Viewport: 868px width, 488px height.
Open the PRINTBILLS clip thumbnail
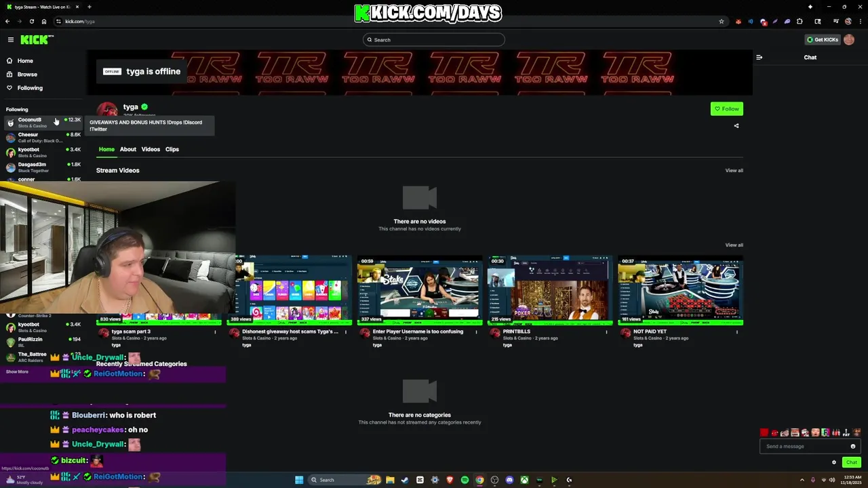click(550, 290)
